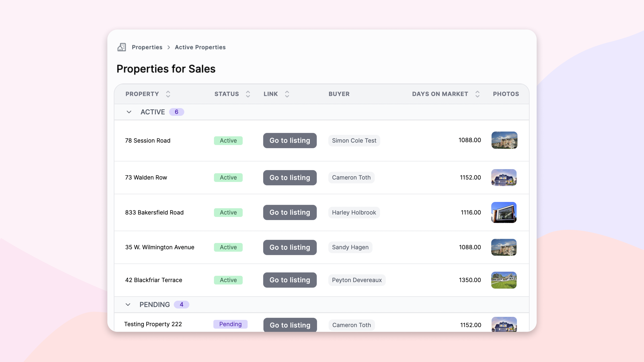Click the DAYS ON MARKET header label
This screenshot has width=644, height=362.
pos(440,94)
